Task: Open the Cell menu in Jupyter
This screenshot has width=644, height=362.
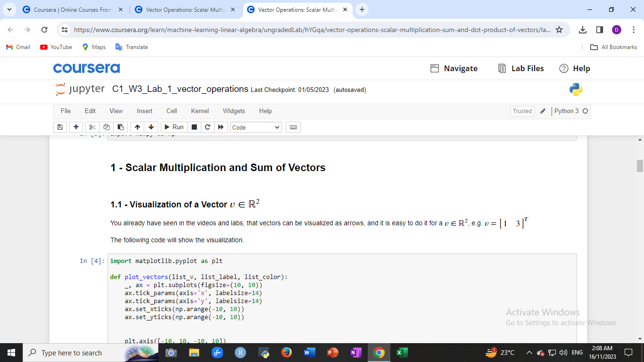Action: [x=172, y=111]
